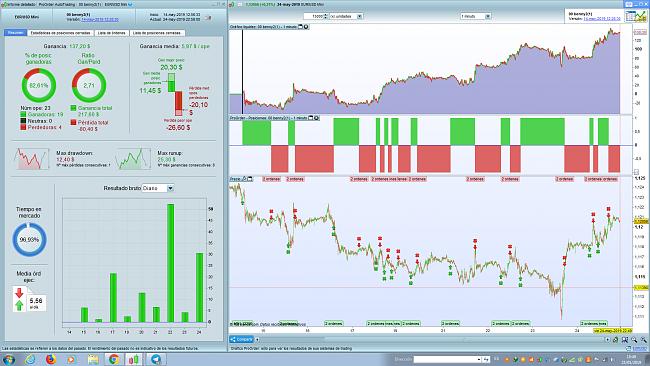Click the 2,71 Gan/Perd ratio donut
The height and width of the screenshot is (366, 650).
tap(89, 85)
